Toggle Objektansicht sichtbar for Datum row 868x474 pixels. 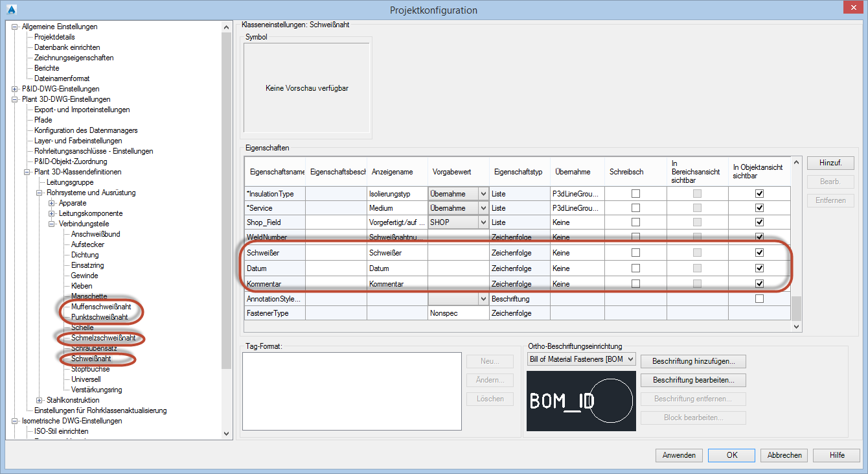point(759,268)
